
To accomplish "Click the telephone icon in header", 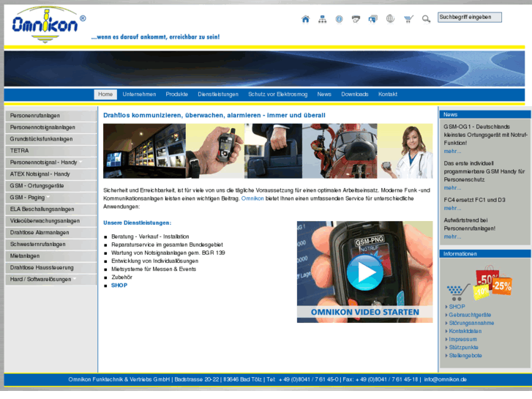I will 356,19.
